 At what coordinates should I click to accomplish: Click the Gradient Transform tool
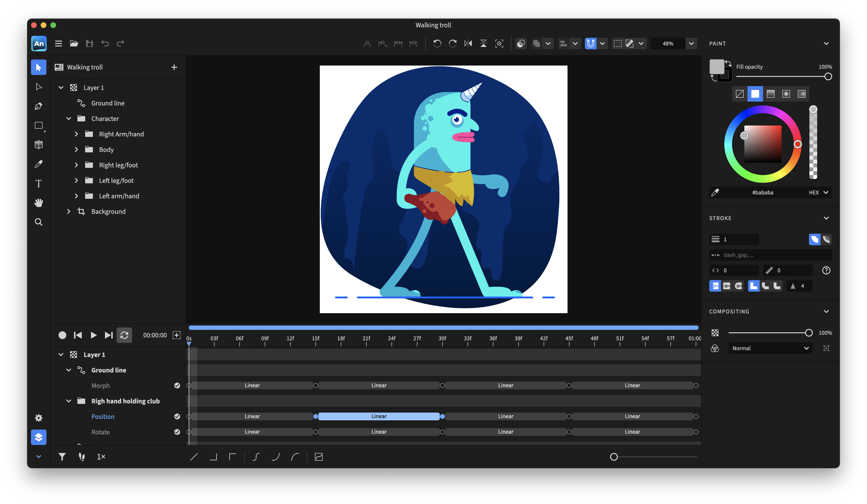[x=38, y=144]
